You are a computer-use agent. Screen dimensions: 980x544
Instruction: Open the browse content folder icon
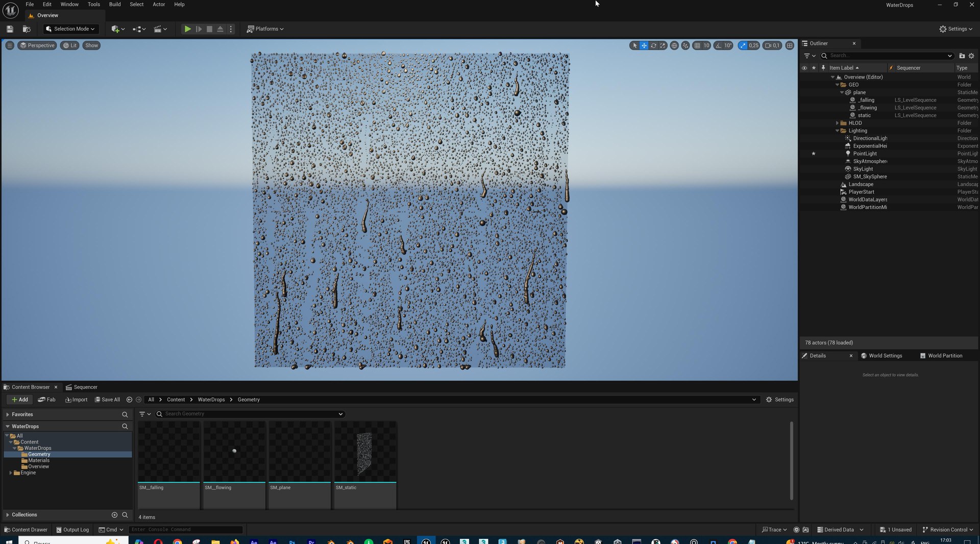[27, 29]
